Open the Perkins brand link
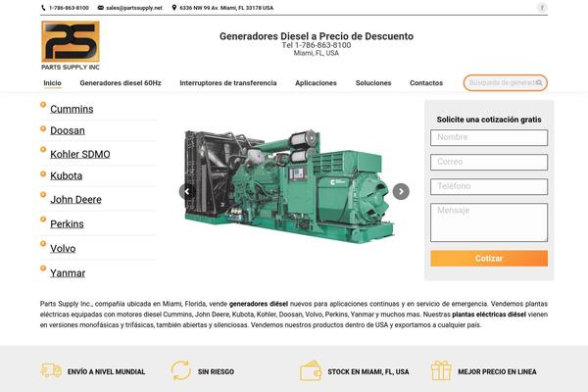The width and height of the screenshot is (588, 392). coord(67,224)
